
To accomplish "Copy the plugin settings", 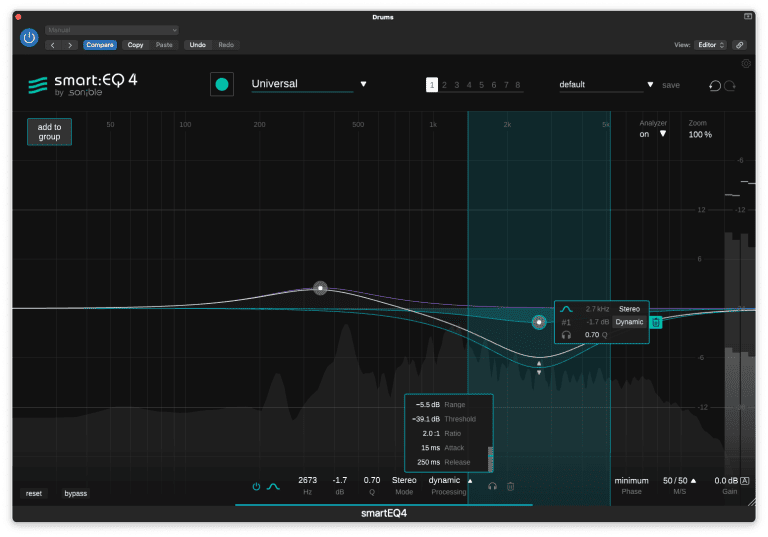I will click(x=135, y=45).
